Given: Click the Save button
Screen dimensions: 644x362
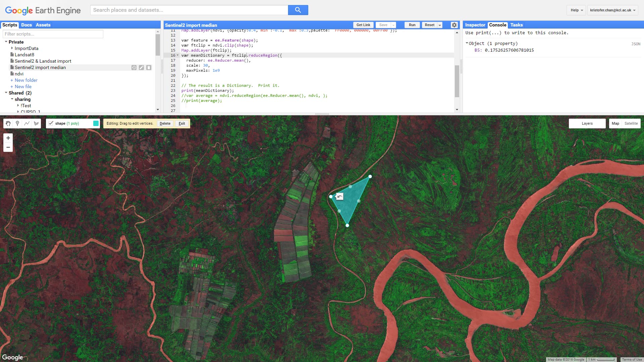Looking at the screenshot, I should click(383, 25).
